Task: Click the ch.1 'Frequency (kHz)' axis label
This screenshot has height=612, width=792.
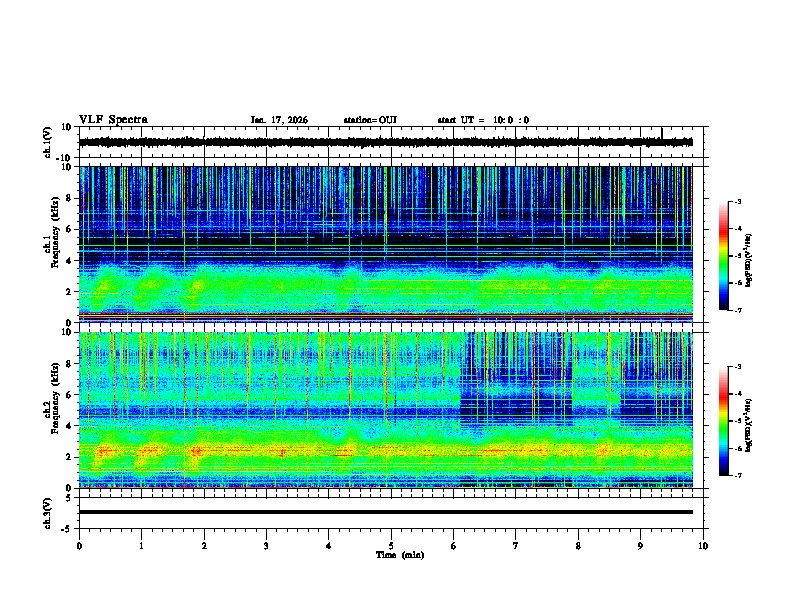Action: (55, 232)
